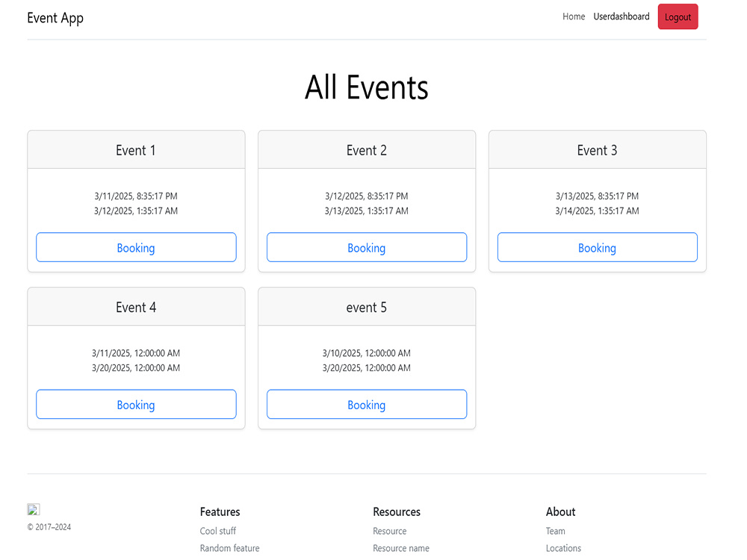Select Event 3 start time 3/13/2025, 8:35:17 PM
Viewport: 747px width, 560px height.
(597, 196)
